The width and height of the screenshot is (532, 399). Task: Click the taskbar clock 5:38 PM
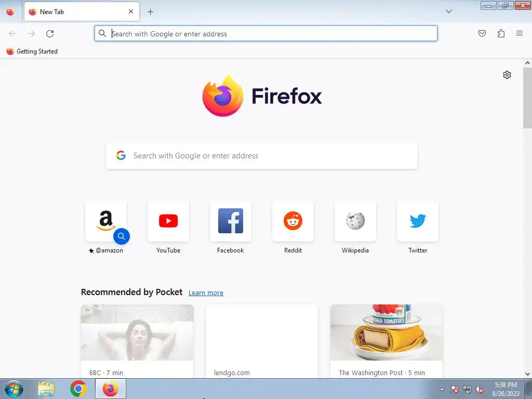tap(506, 389)
